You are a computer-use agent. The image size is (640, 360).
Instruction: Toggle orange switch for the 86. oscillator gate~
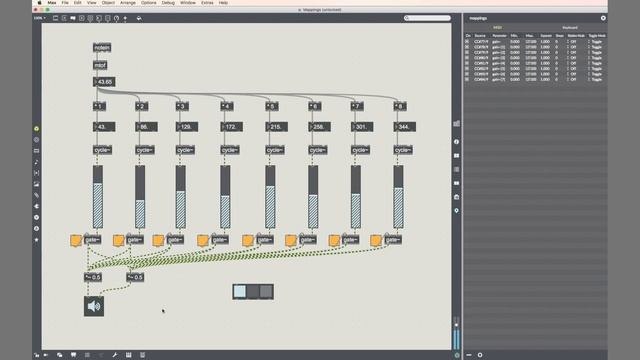[x=118, y=240]
